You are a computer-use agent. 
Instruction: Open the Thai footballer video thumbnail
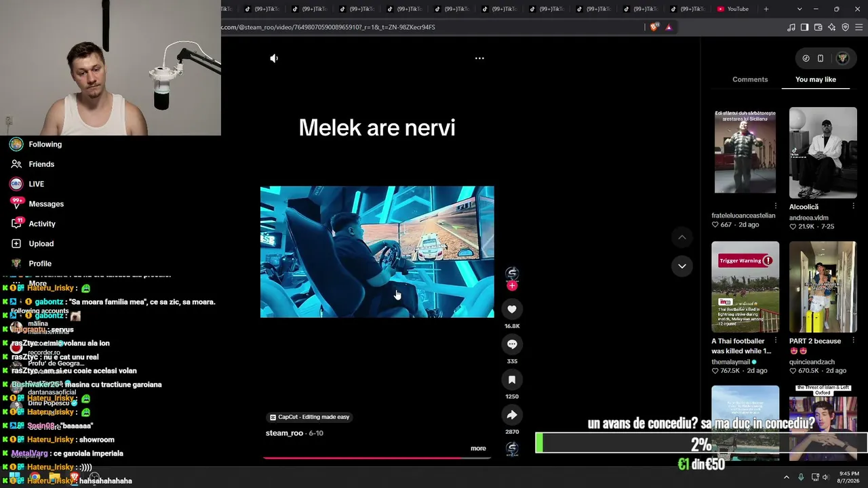tap(745, 287)
